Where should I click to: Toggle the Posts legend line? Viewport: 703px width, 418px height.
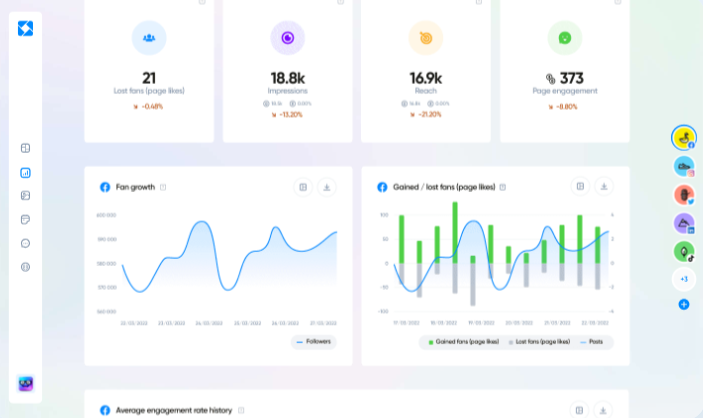pos(591,342)
